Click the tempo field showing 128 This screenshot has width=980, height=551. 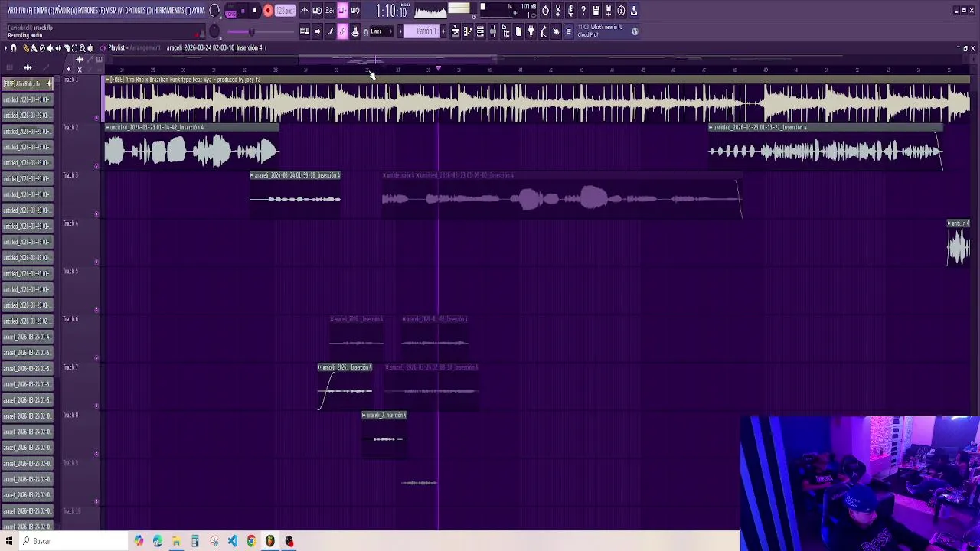coord(285,11)
